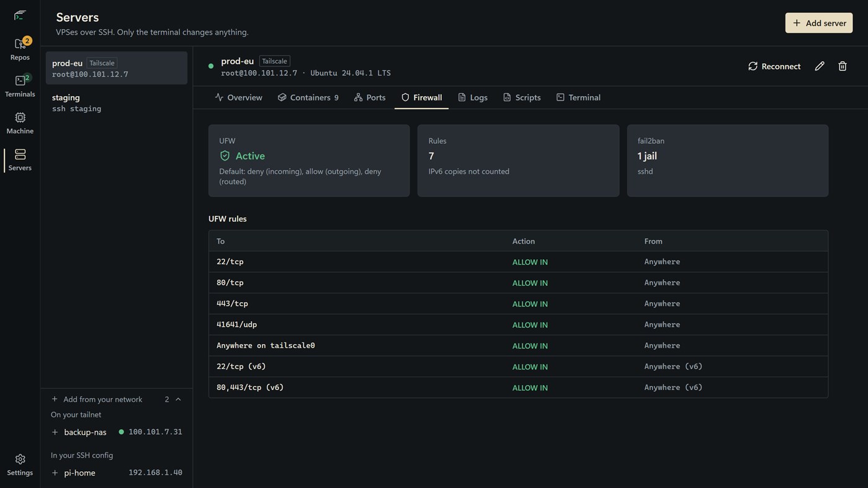
Task: Go to the Machine section icon
Action: 20,118
